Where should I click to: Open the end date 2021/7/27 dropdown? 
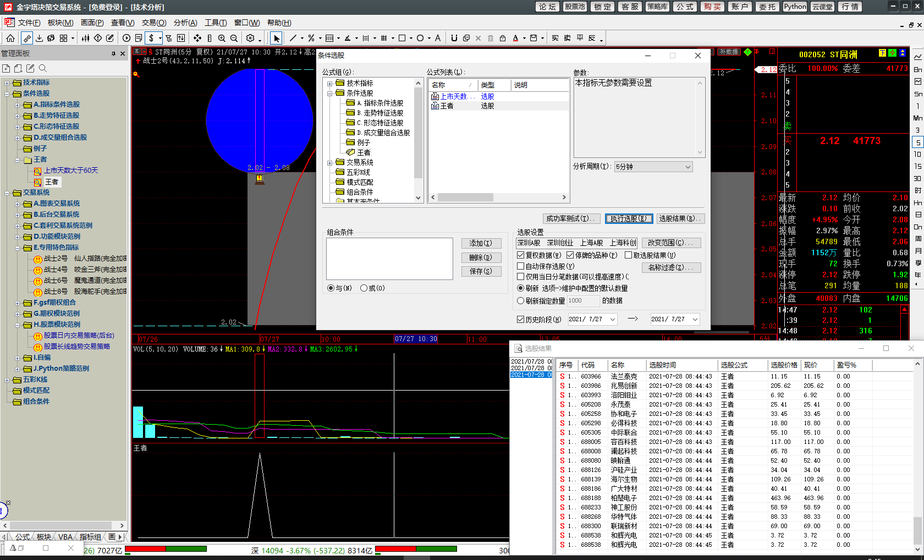(695, 319)
